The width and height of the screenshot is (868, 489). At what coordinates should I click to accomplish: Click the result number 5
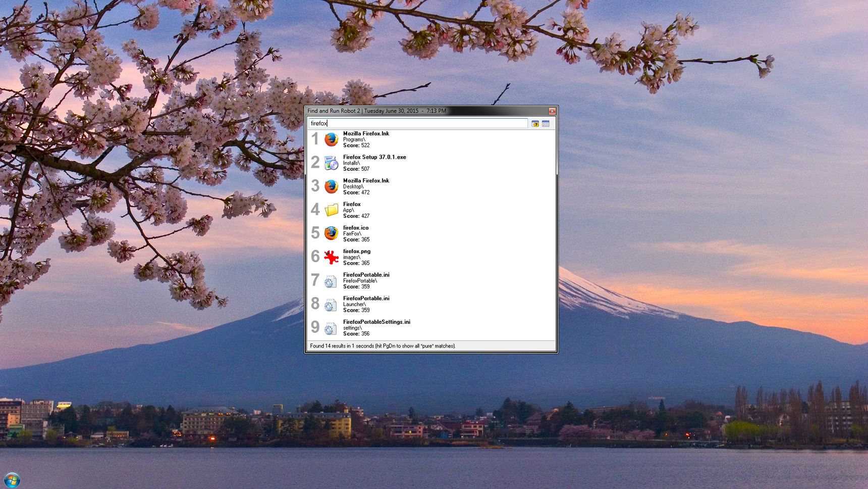[x=315, y=233]
